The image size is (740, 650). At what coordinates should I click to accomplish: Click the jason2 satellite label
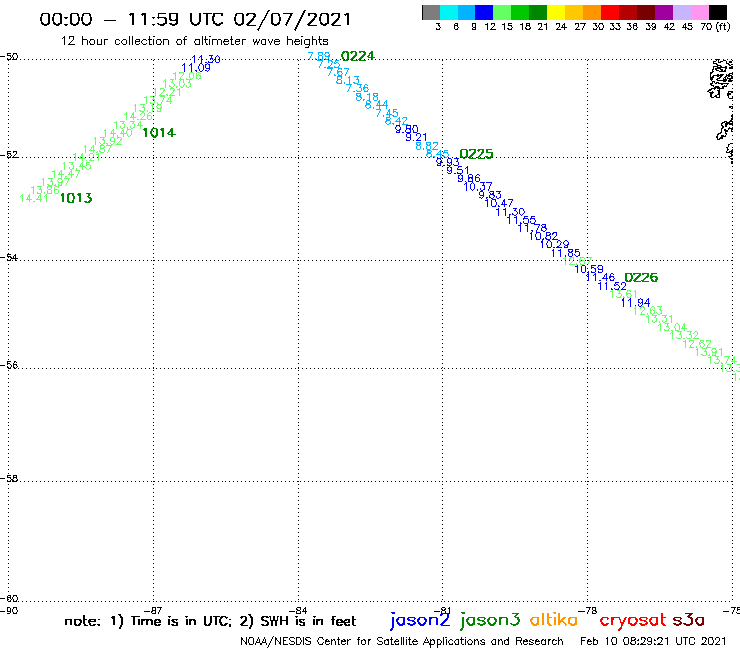coord(420,621)
